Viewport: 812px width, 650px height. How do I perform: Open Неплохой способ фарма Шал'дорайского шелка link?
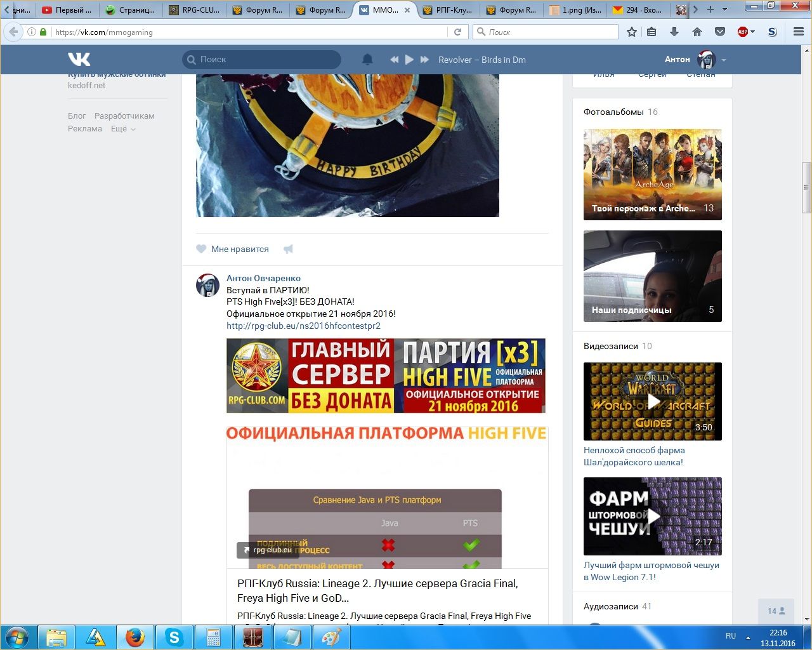coord(634,456)
